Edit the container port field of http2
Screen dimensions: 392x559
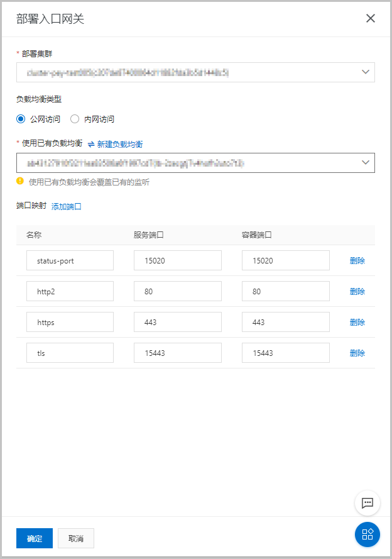[x=286, y=291]
